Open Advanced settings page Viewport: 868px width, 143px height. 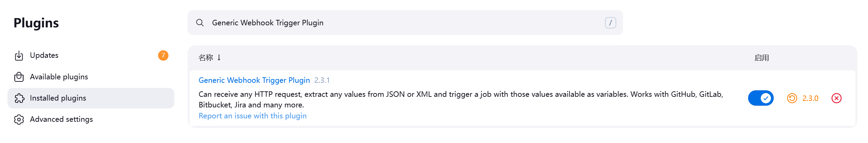pyautogui.click(x=61, y=119)
